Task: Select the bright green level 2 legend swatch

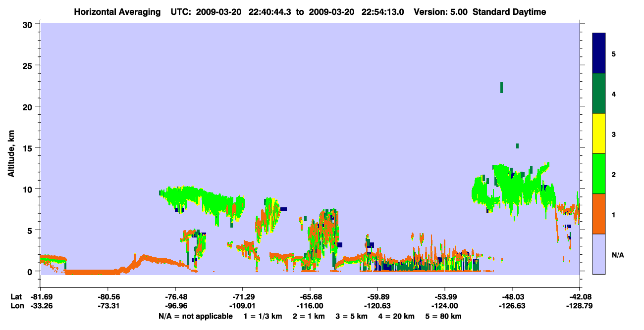Action: click(x=599, y=174)
